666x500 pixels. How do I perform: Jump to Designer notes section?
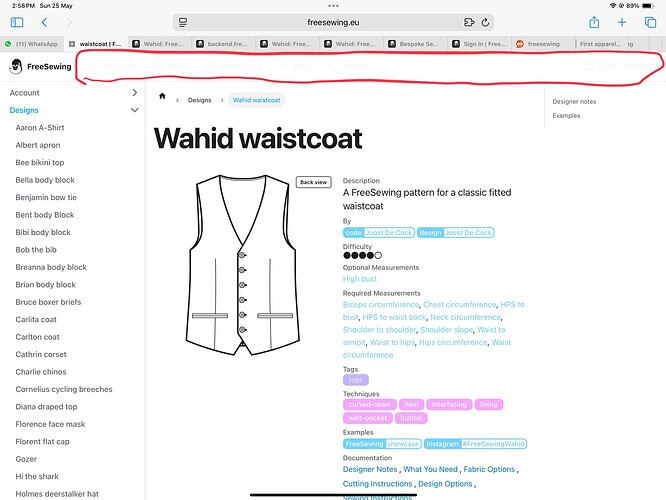574,102
